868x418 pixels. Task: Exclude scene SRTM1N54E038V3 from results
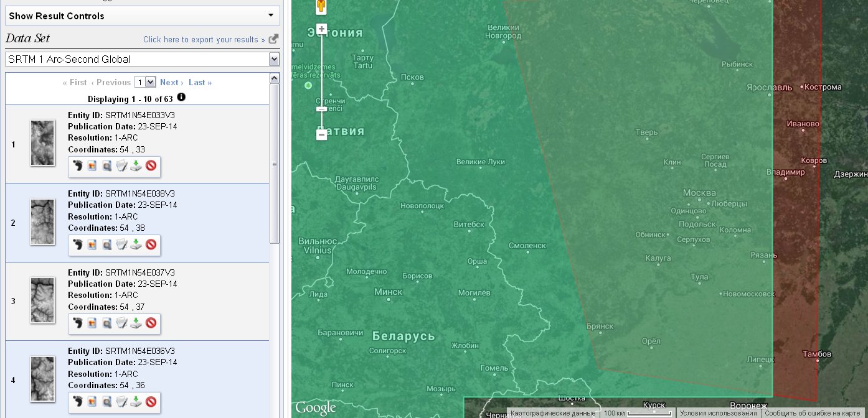tap(151, 245)
